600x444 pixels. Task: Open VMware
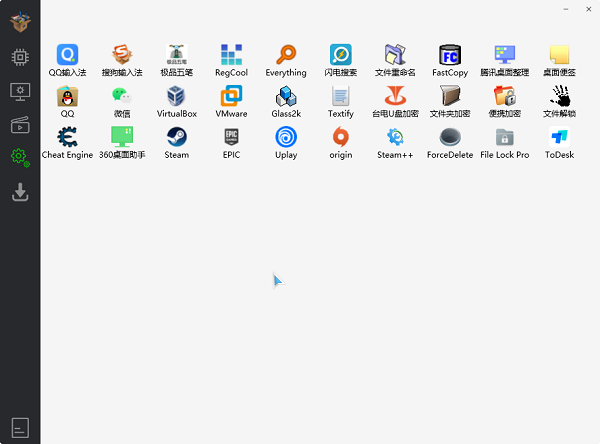[x=232, y=101]
